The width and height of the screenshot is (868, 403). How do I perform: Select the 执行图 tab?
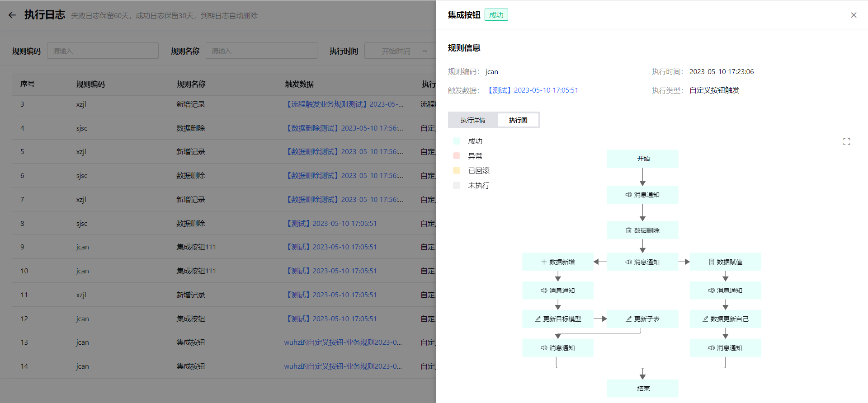click(x=518, y=120)
